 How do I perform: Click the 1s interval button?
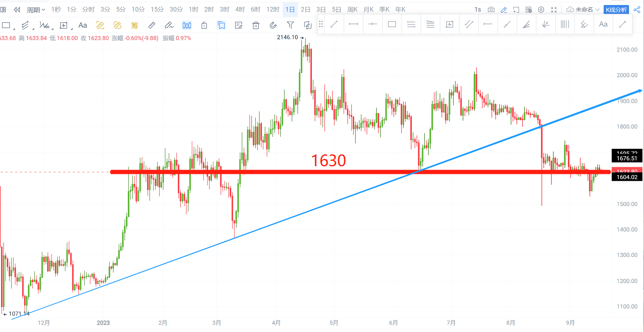point(478,10)
